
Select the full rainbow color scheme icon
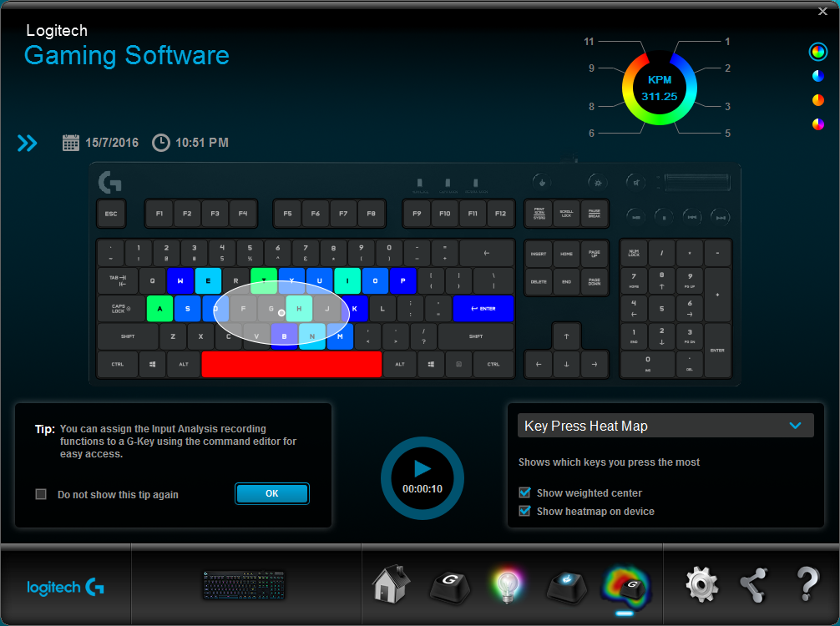click(x=818, y=52)
